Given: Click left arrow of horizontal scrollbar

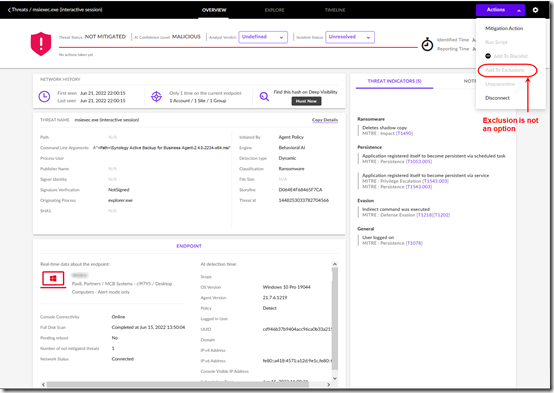Looking at the screenshot, I should (x=43, y=384).
